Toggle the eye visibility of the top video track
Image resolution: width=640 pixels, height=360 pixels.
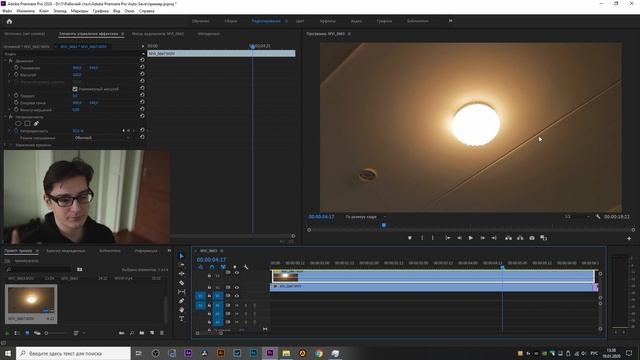click(x=237, y=273)
